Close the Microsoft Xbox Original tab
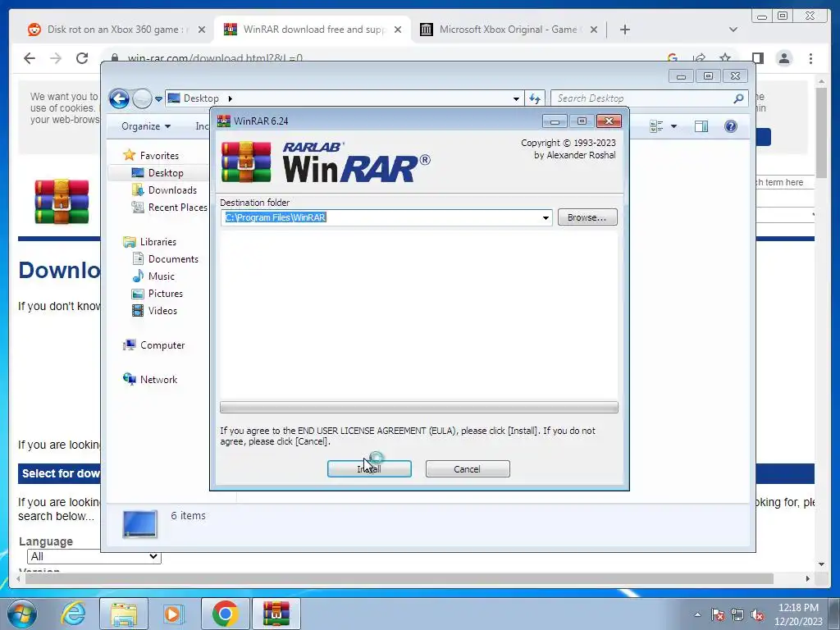This screenshot has height=630, width=840. click(x=594, y=30)
